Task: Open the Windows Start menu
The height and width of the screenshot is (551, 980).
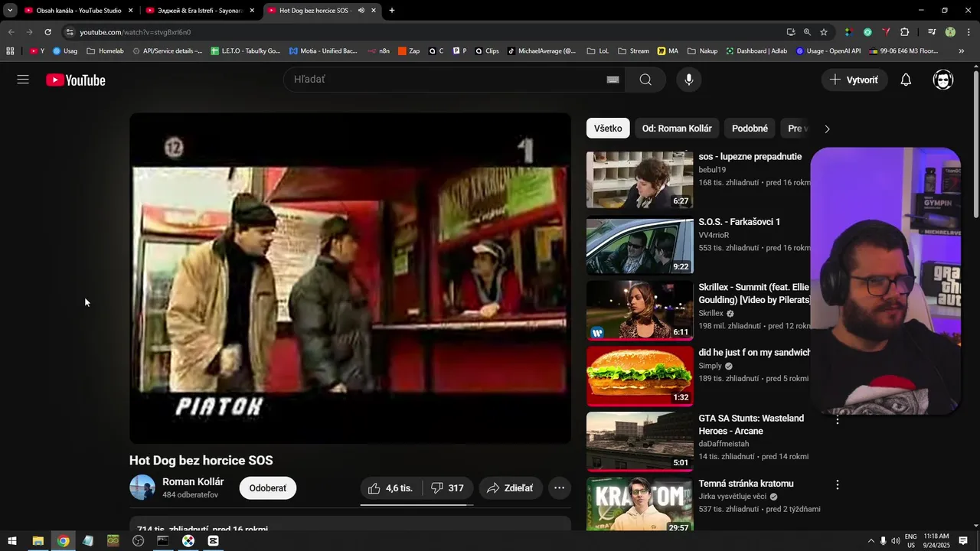Action: [x=12, y=541]
